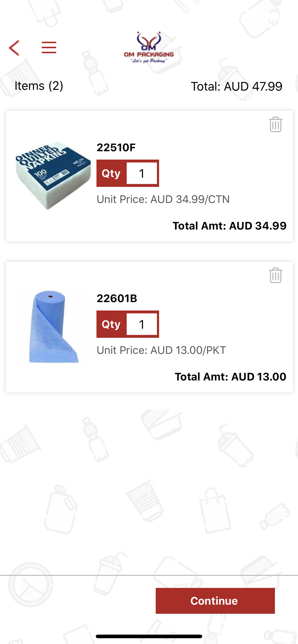Tap the Qty label for 22510F
The image size is (298, 644).
pos(111,174)
